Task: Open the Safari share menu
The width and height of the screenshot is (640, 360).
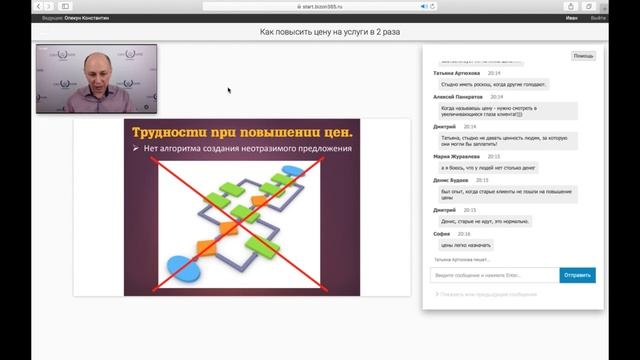Action: click(x=571, y=7)
